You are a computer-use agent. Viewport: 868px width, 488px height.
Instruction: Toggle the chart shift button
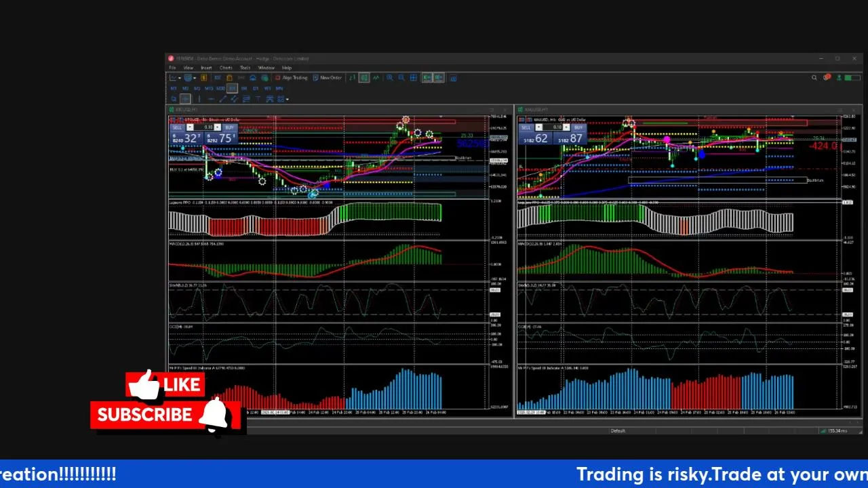(x=438, y=78)
